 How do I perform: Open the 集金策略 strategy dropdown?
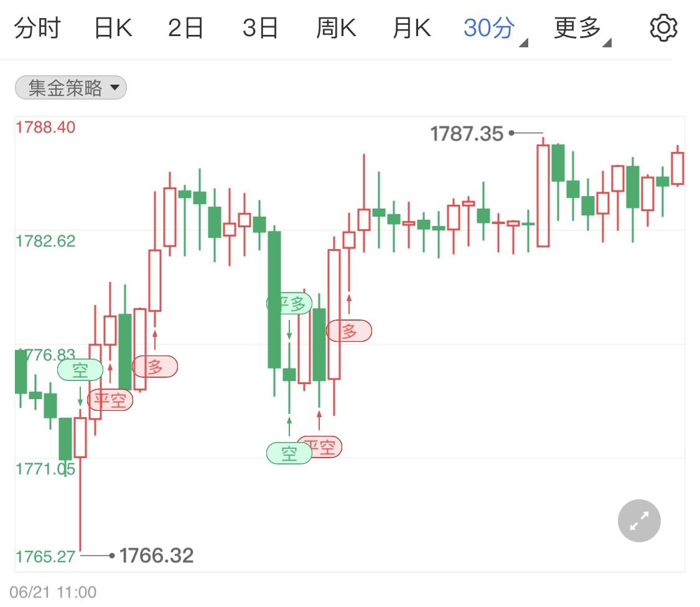click(71, 88)
